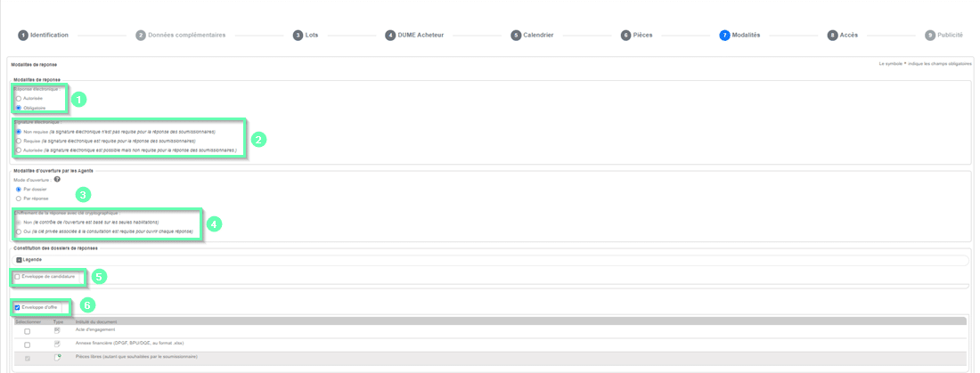Click the Mode d'ouverture help icon
Screen dimensions: 980x373
pos(58,180)
